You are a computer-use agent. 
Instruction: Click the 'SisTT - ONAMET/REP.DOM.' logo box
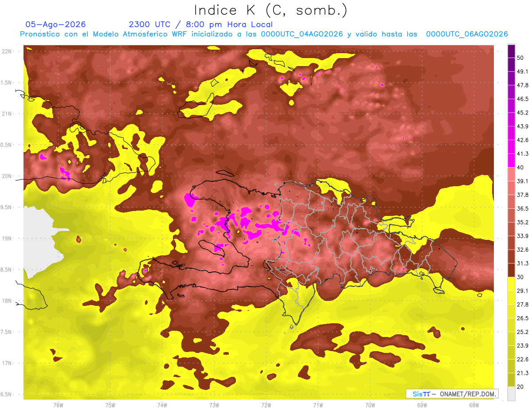(x=452, y=394)
